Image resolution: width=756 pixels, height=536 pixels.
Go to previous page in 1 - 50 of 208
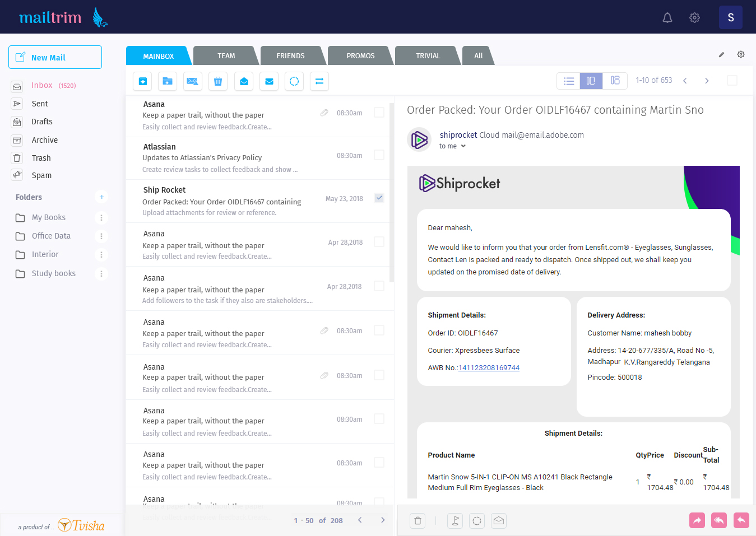click(x=360, y=520)
